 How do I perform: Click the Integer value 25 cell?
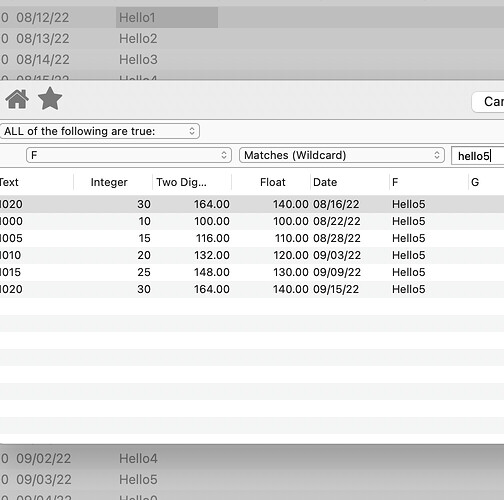(144, 272)
